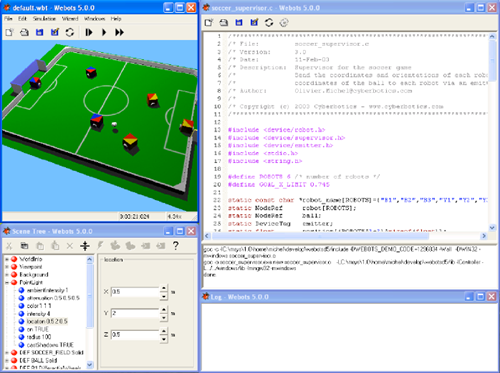This screenshot has width=500, height=373.
Task: Open Scene Tree help question mark
Action: [176, 246]
